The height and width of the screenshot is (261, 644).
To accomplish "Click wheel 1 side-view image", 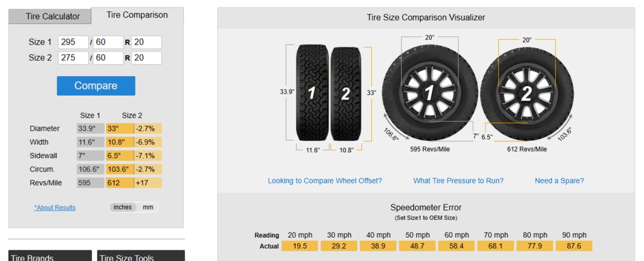I will tap(430, 94).
